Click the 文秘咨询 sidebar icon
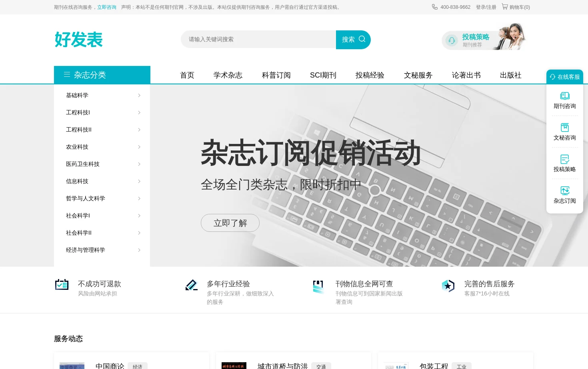This screenshot has width=588, height=369. point(565,127)
